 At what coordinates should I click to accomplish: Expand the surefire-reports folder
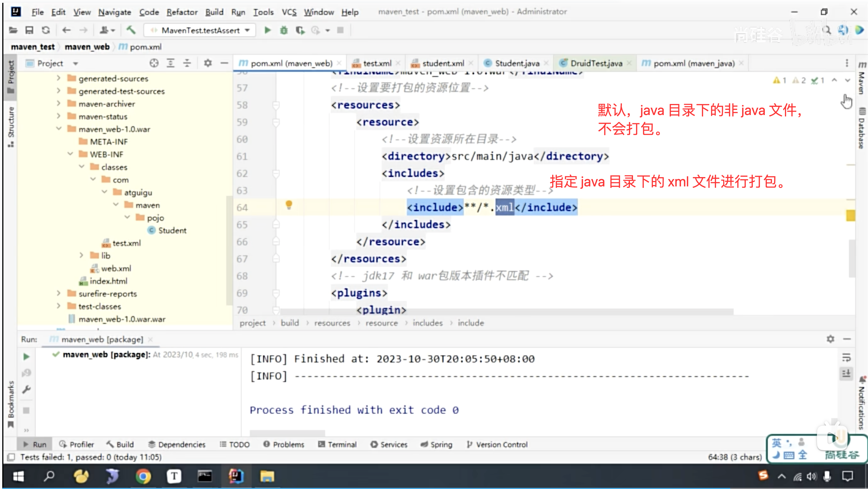click(59, 293)
